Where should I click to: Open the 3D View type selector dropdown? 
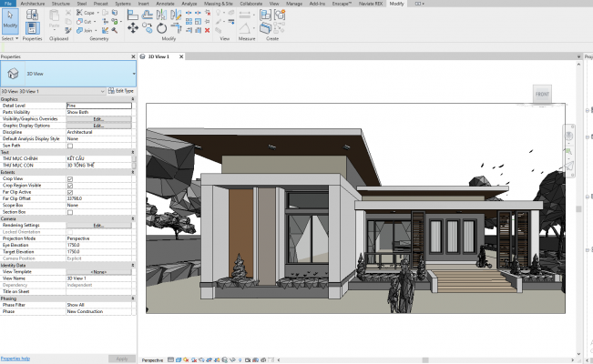tap(133, 74)
